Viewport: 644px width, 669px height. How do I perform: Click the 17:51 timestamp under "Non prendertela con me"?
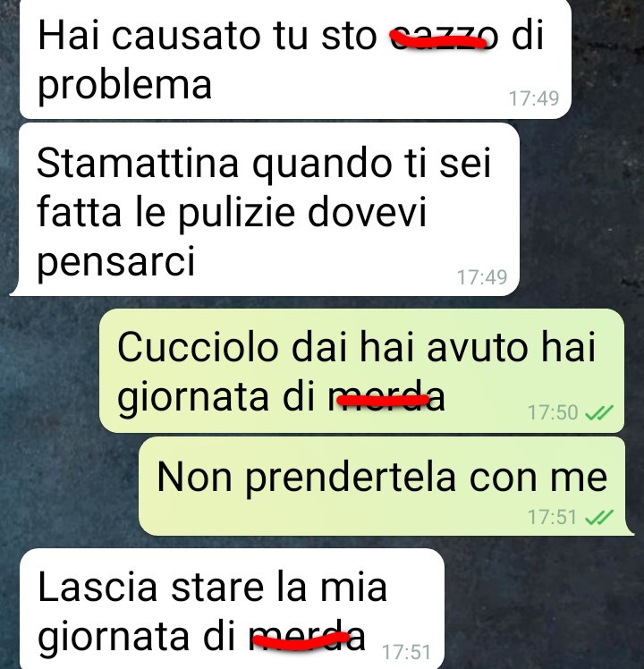553,517
